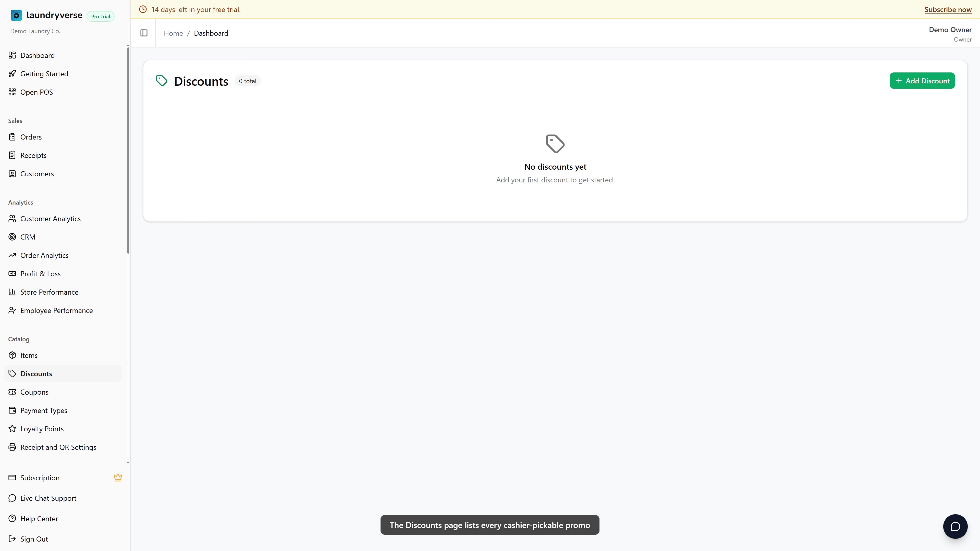Open Store Performance page
The height and width of the screenshot is (551, 980).
click(63, 292)
